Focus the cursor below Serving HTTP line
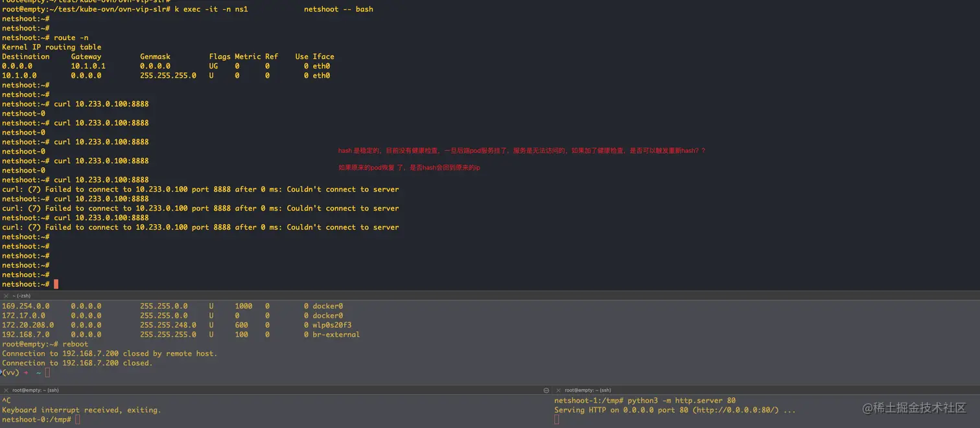 coord(557,420)
